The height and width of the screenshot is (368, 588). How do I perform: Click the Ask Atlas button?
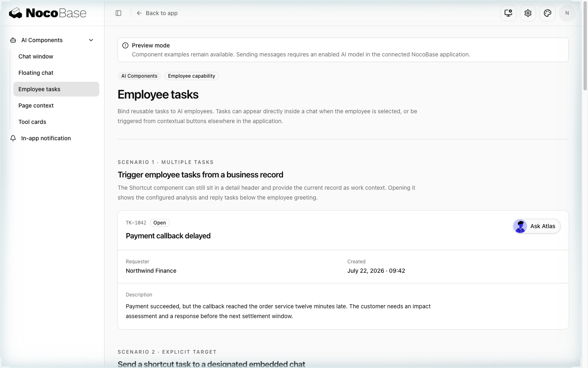point(537,226)
